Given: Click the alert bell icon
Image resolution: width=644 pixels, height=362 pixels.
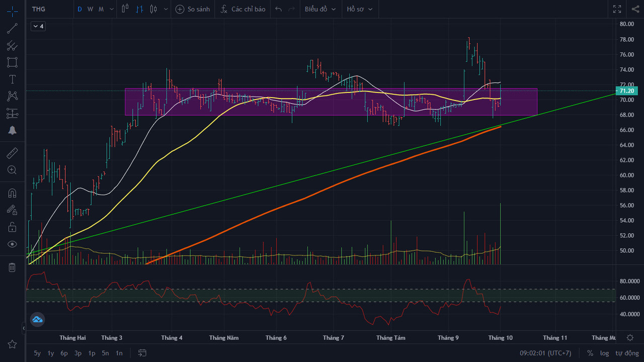Looking at the screenshot, I should (x=12, y=131).
